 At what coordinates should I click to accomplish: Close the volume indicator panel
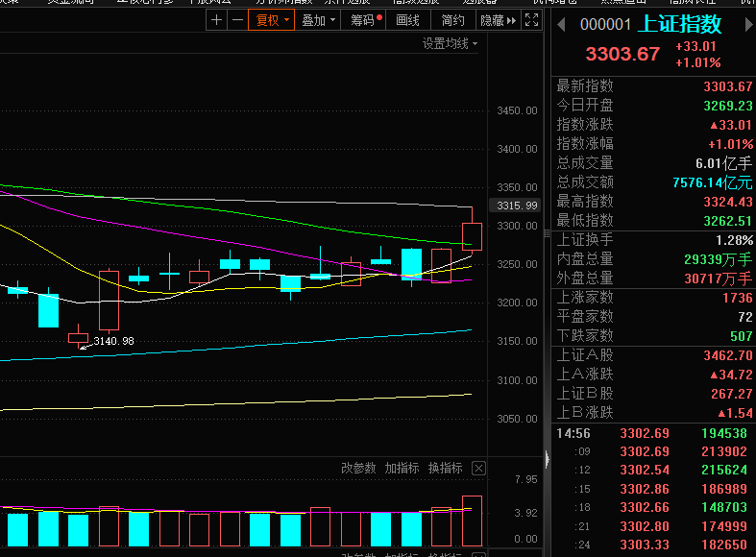coord(478,468)
